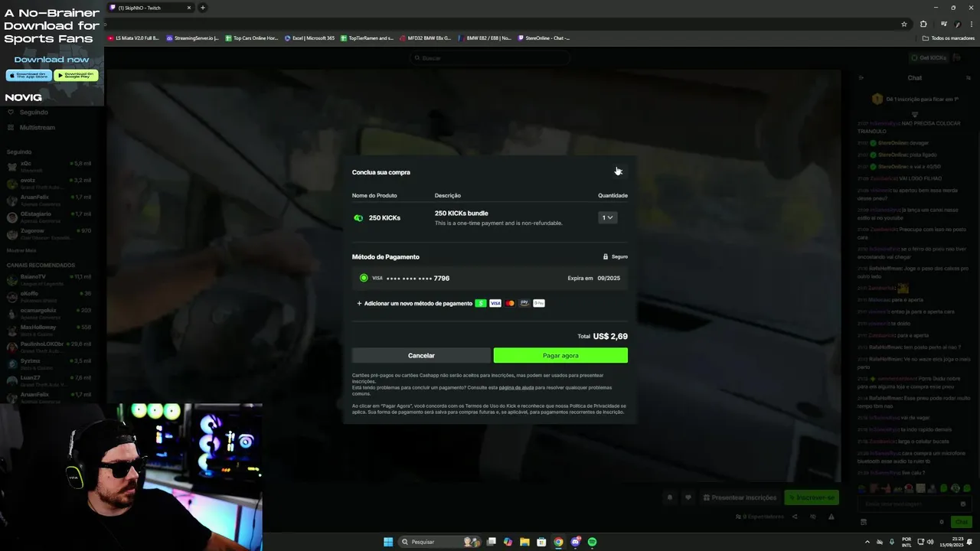Open the volume control in tray
Screen dimensions: 980x551
[929, 542]
